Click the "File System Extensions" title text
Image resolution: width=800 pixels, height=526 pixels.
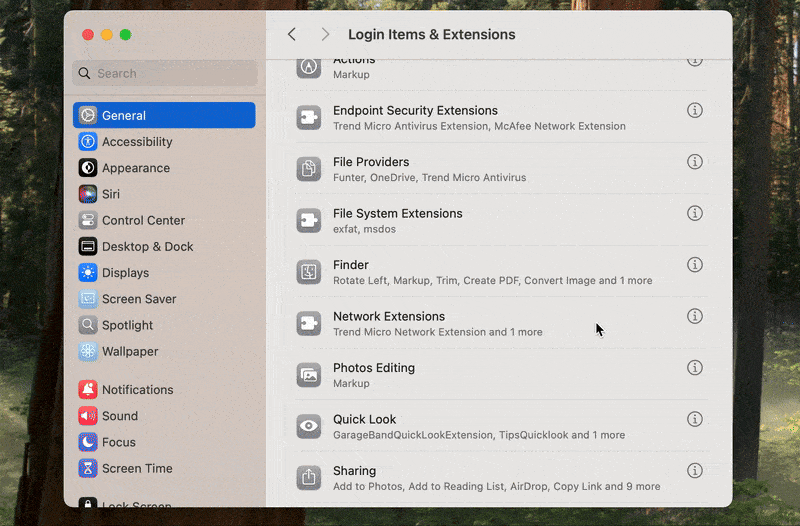click(397, 213)
